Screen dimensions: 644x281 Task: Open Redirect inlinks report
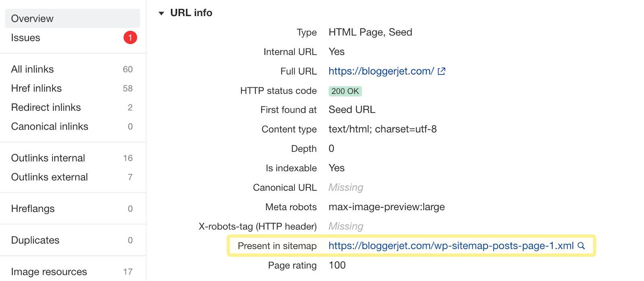[x=45, y=107]
